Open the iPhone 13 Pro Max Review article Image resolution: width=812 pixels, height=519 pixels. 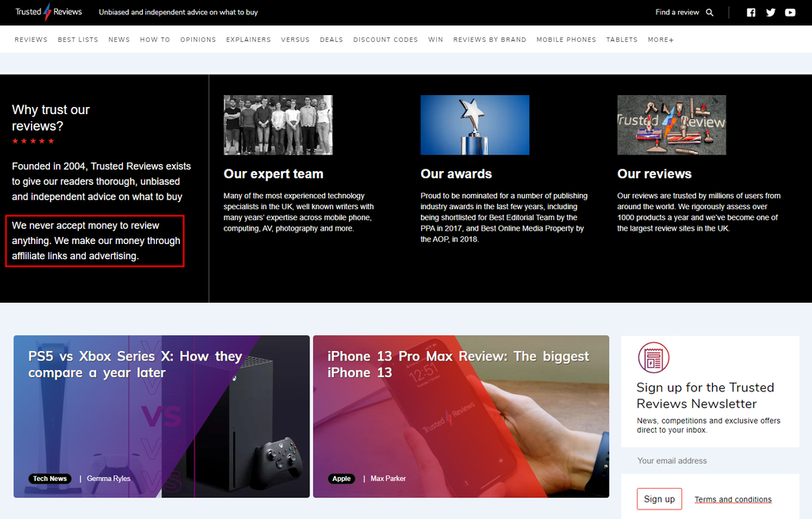458,364
